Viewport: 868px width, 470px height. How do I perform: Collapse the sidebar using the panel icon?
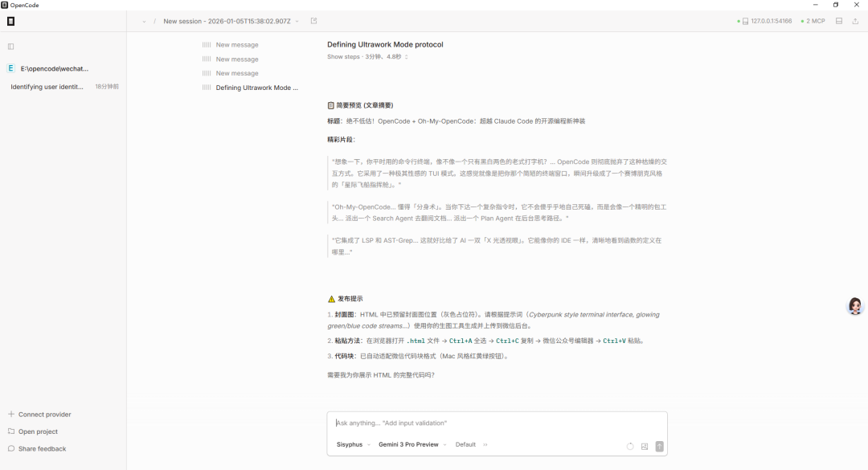[10, 46]
